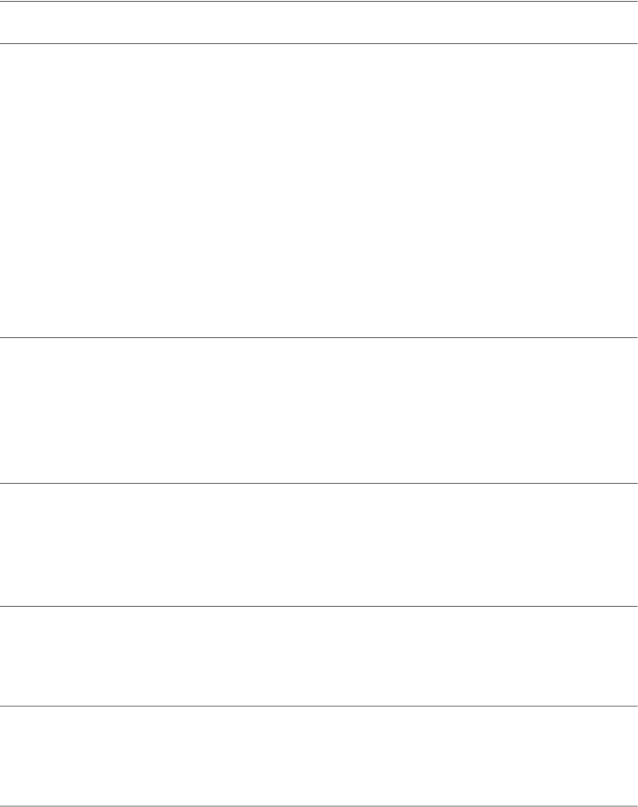Click the divider between fourth and fifth rows

(319, 707)
